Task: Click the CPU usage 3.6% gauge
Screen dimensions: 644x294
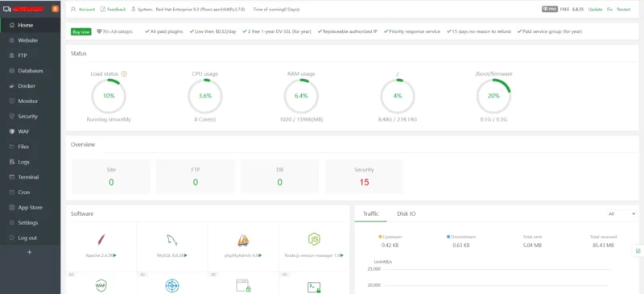Action: coord(205,96)
